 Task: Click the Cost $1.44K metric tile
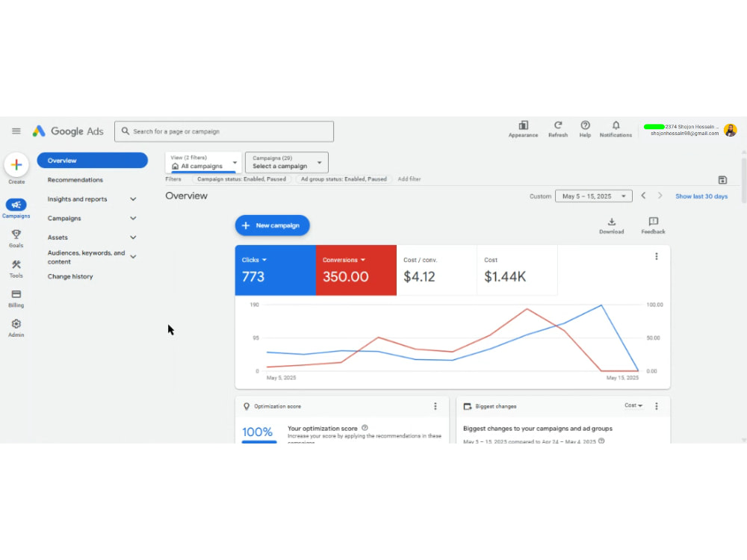point(517,270)
